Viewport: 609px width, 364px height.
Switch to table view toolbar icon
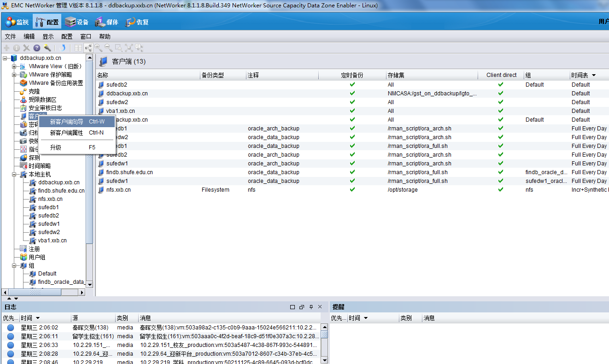[78, 47]
